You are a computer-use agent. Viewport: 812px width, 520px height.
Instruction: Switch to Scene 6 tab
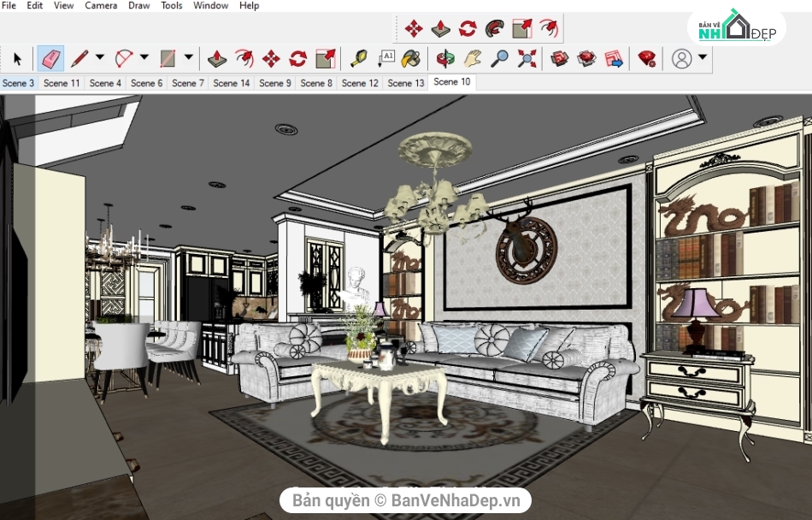[146, 83]
